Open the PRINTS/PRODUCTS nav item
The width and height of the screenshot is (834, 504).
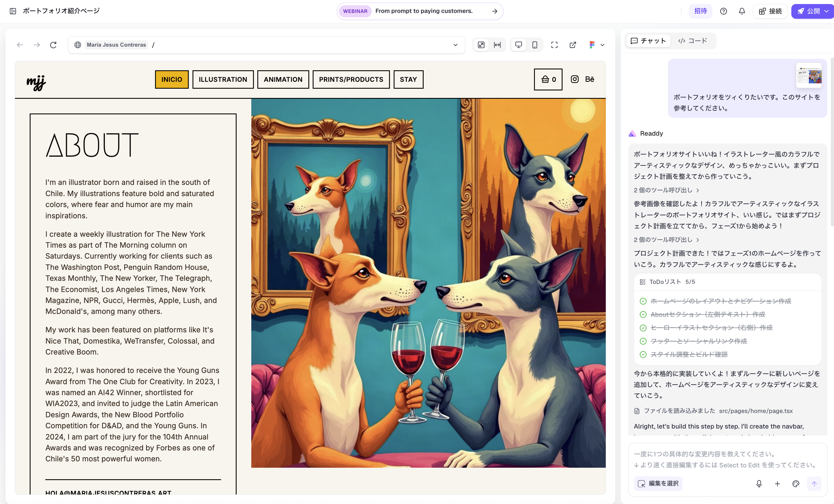point(351,79)
